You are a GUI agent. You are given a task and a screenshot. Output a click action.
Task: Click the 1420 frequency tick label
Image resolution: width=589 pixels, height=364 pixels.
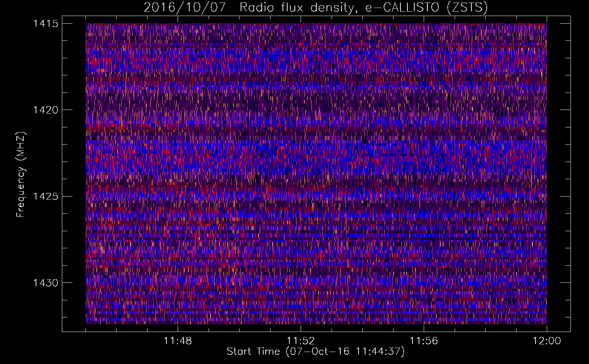pos(46,110)
